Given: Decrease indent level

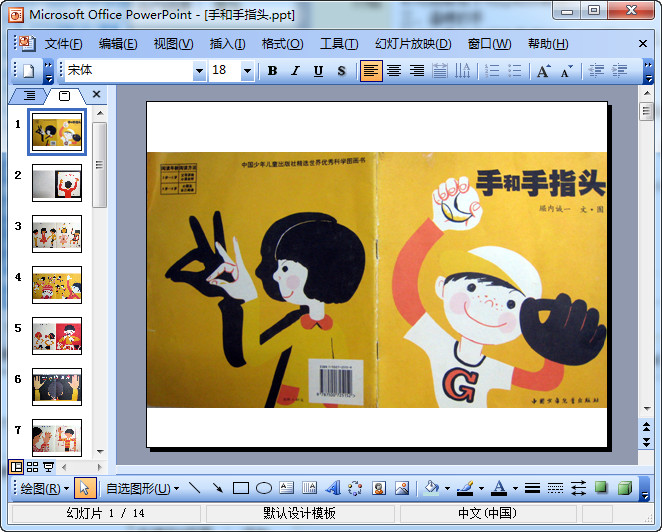Looking at the screenshot, I should (x=596, y=71).
